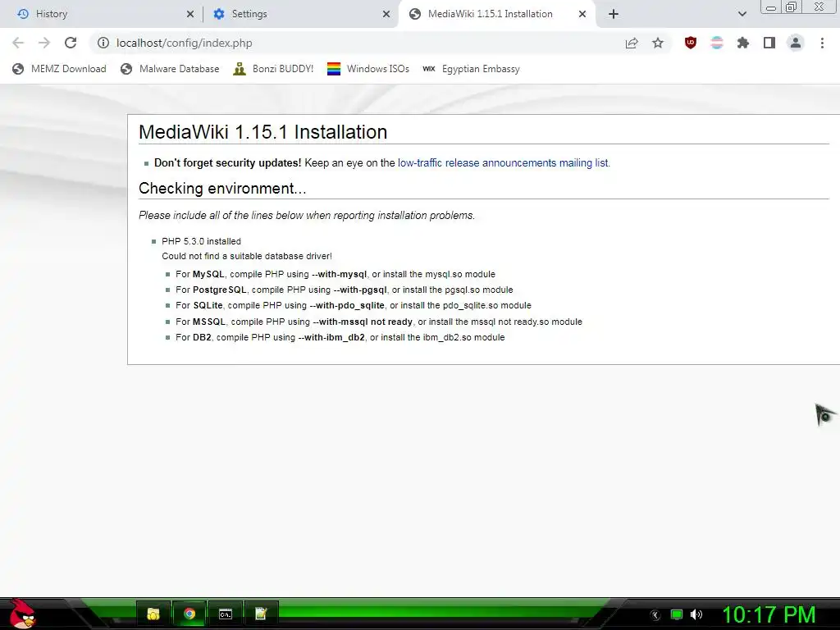This screenshot has height=630, width=840.
Task: Close the Settings tab
Action: click(x=386, y=14)
